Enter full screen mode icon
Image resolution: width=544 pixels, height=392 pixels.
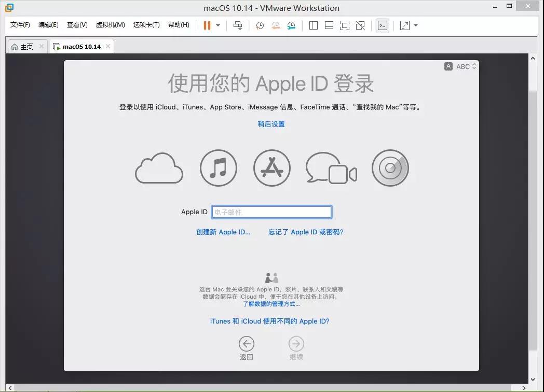point(345,25)
